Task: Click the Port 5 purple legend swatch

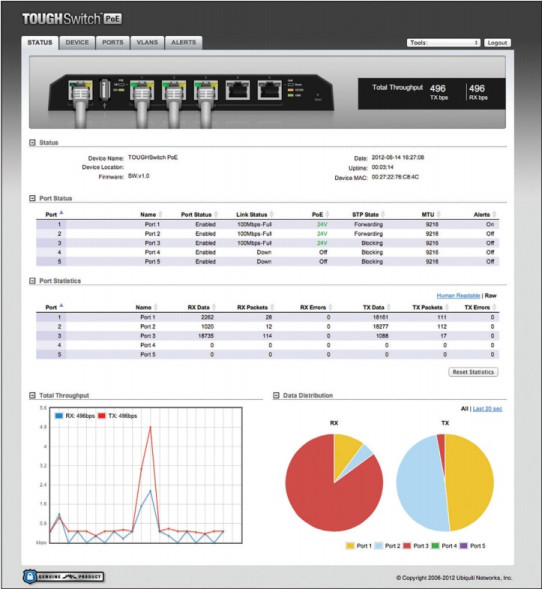Action: pyautogui.click(x=464, y=545)
